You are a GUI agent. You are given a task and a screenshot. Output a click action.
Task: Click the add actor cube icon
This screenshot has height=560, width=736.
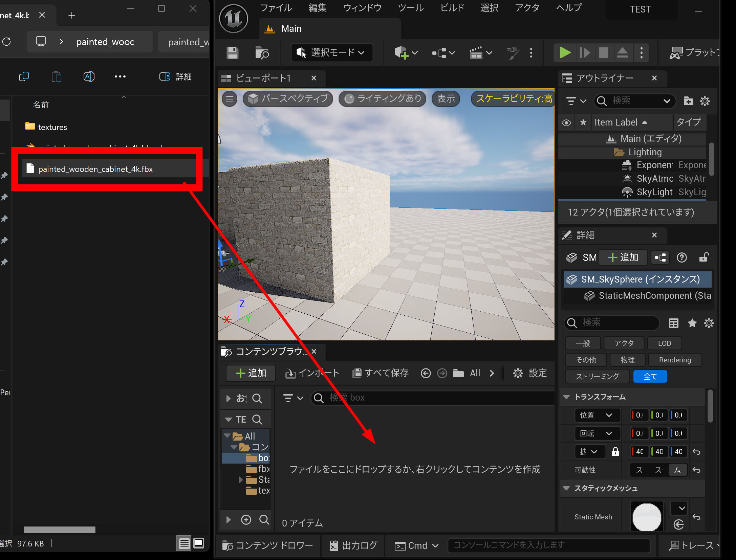(402, 53)
